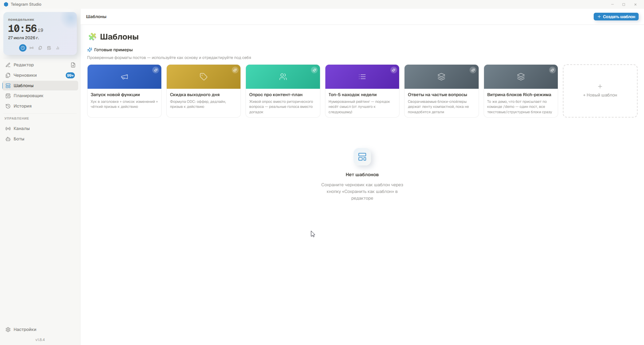Open the Редактор section

[x=40, y=65]
